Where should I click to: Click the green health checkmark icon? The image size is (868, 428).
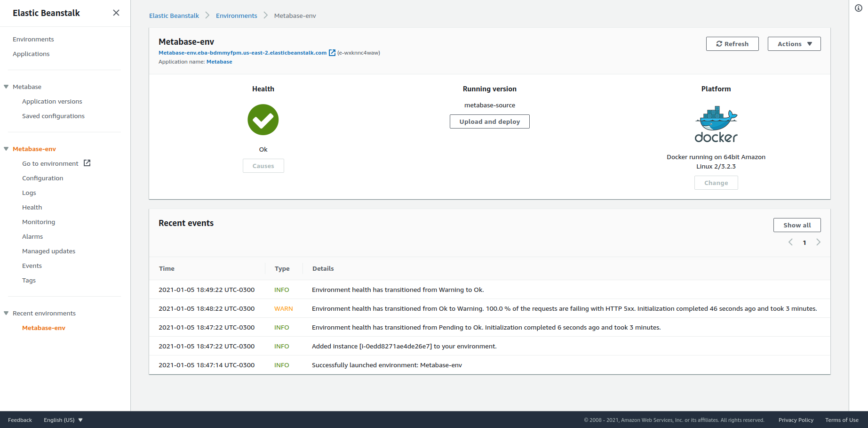(263, 120)
